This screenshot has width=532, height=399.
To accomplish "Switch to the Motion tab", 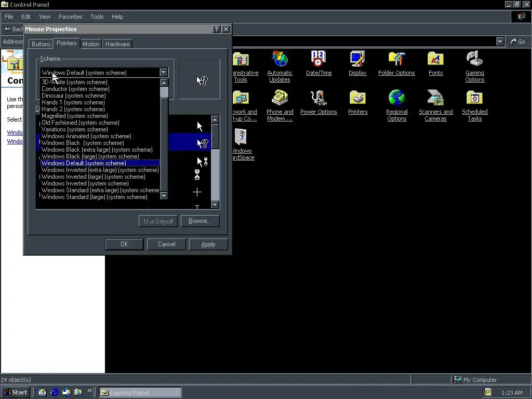I will pyautogui.click(x=91, y=44).
